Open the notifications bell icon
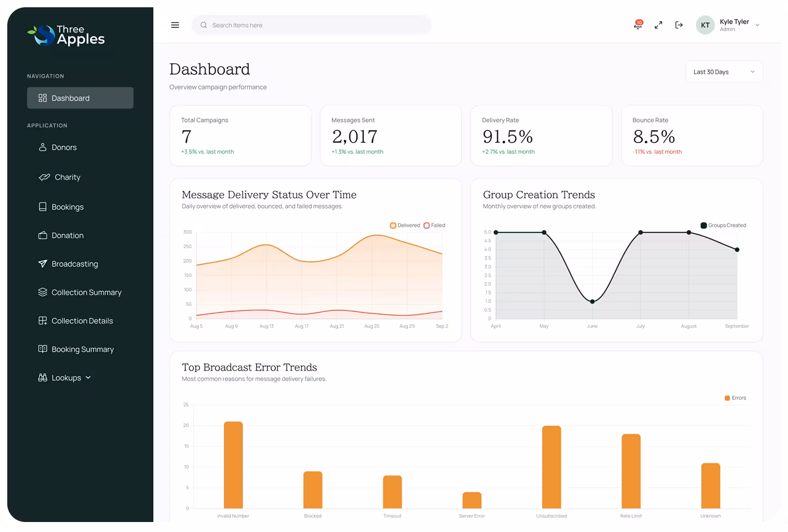This screenshot has height=532, width=788. click(638, 25)
